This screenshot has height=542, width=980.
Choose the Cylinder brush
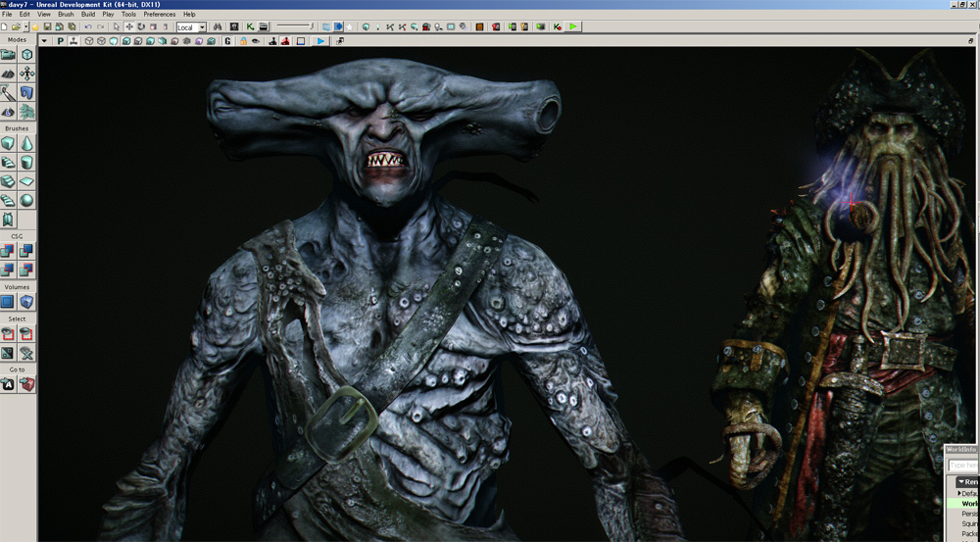pos(26,163)
